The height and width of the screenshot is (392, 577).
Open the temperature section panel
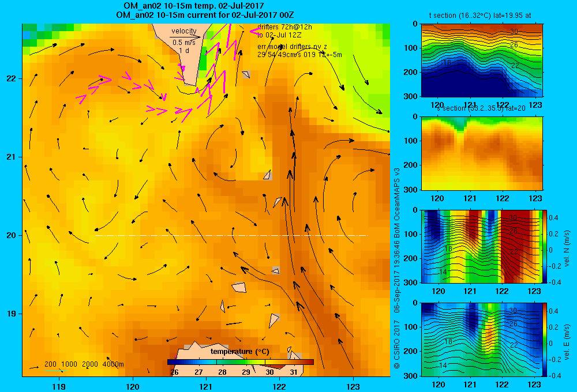point(482,61)
